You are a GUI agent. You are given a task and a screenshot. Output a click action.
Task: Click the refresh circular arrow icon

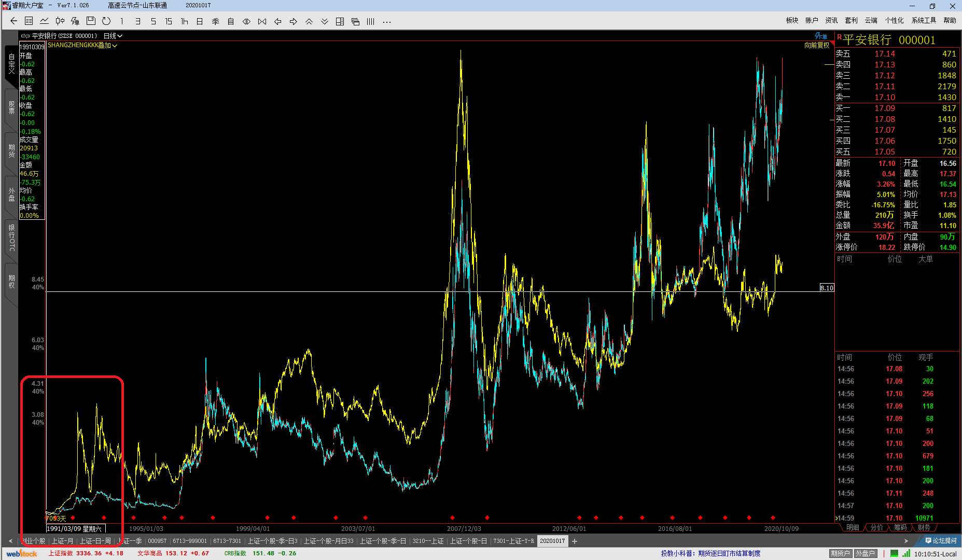(106, 21)
